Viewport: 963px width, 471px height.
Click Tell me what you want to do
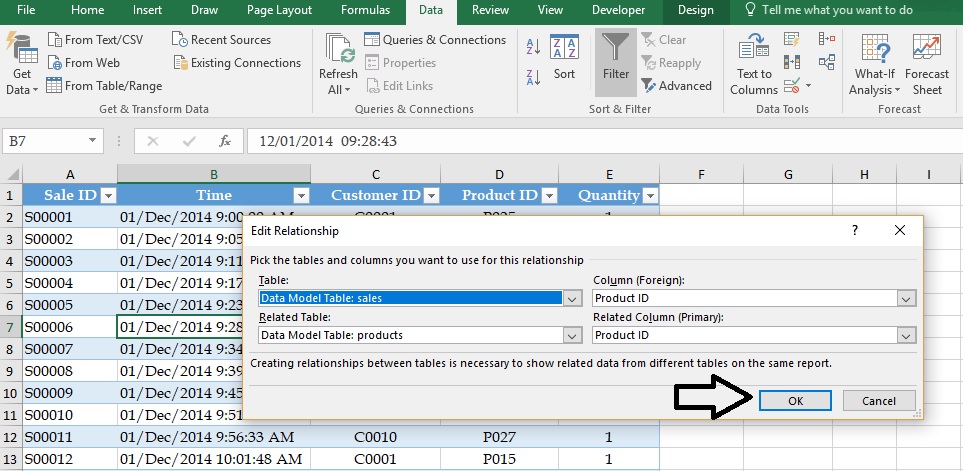(x=829, y=10)
